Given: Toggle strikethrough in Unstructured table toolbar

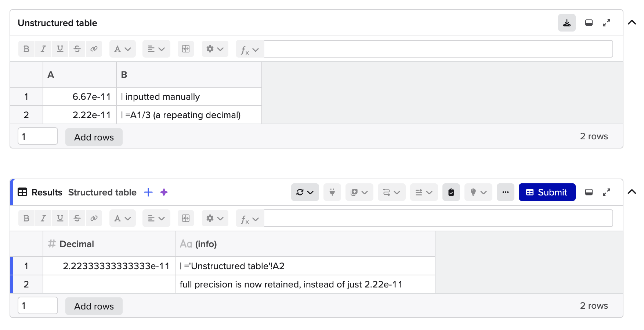Looking at the screenshot, I should tap(77, 49).
